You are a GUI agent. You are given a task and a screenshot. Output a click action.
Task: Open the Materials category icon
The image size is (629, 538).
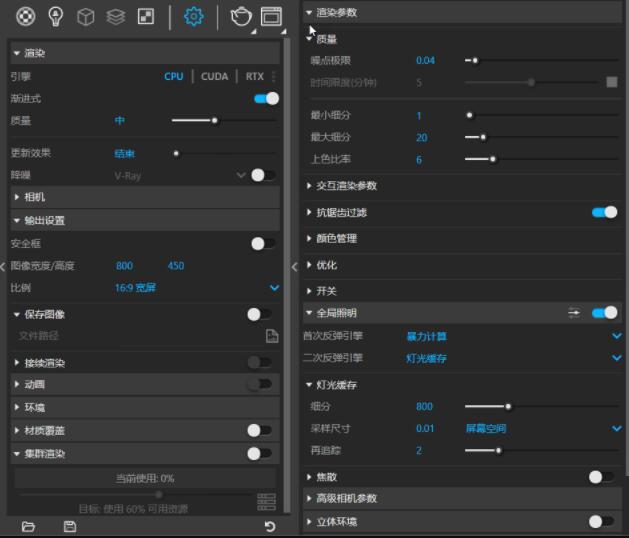tap(26, 16)
